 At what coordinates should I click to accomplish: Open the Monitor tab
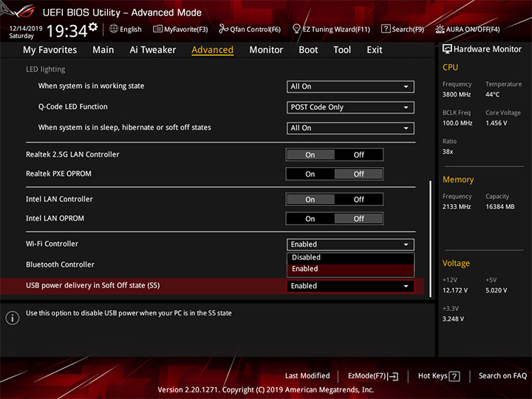266,50
